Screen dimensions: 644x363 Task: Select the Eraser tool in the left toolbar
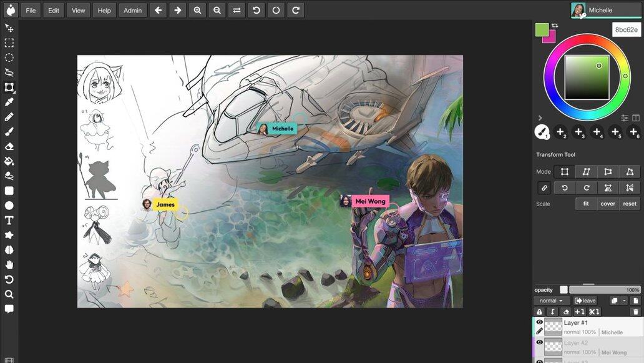tap(9, 146)
